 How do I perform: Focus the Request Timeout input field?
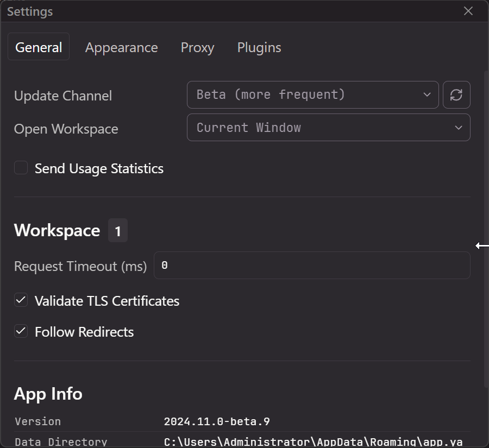(x=312, y=266)
